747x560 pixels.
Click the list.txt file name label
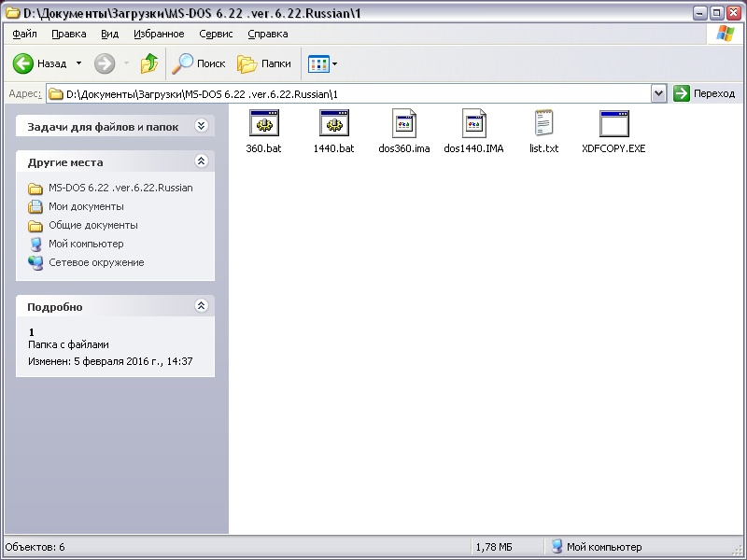(x=543, y=148)
